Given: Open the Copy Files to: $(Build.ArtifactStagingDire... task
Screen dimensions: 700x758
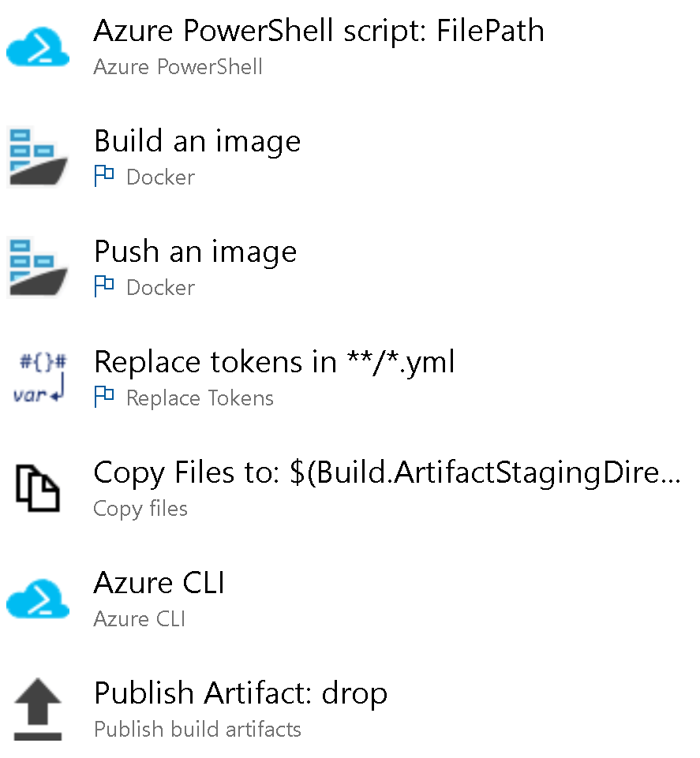Looking at the screenshot, I should [x=387, y=473].
